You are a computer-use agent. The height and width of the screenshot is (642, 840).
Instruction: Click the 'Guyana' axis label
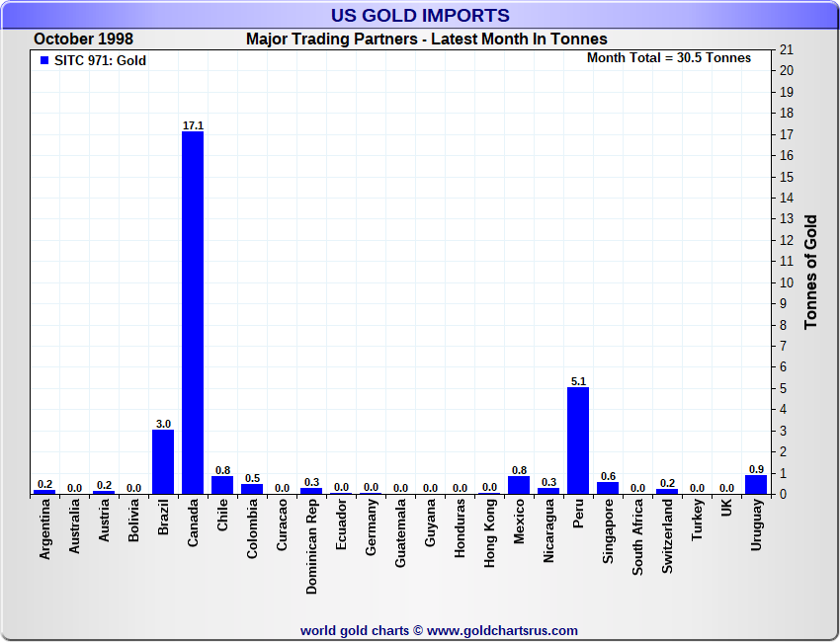tap(430, 522)
